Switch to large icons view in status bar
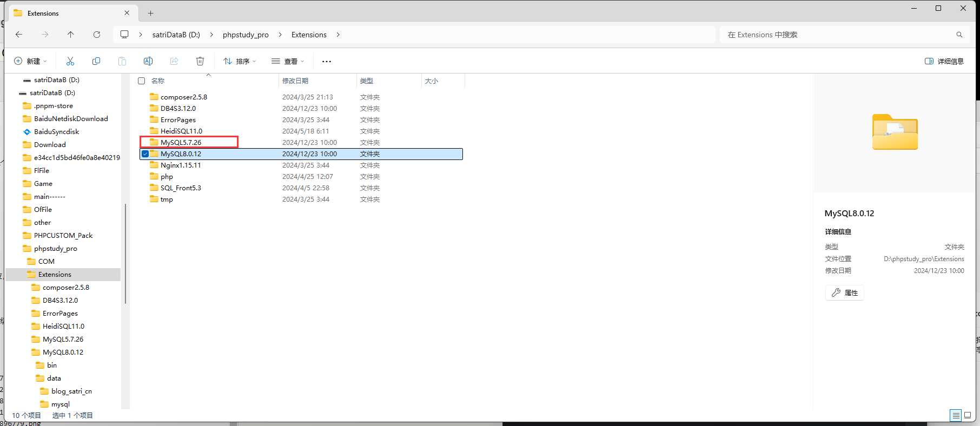980x426 pixels. 968,415
